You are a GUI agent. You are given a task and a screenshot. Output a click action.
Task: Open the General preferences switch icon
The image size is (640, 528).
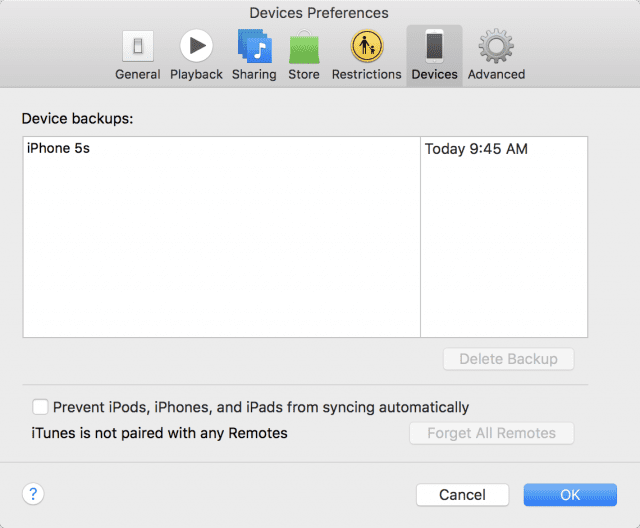(137, 46)
